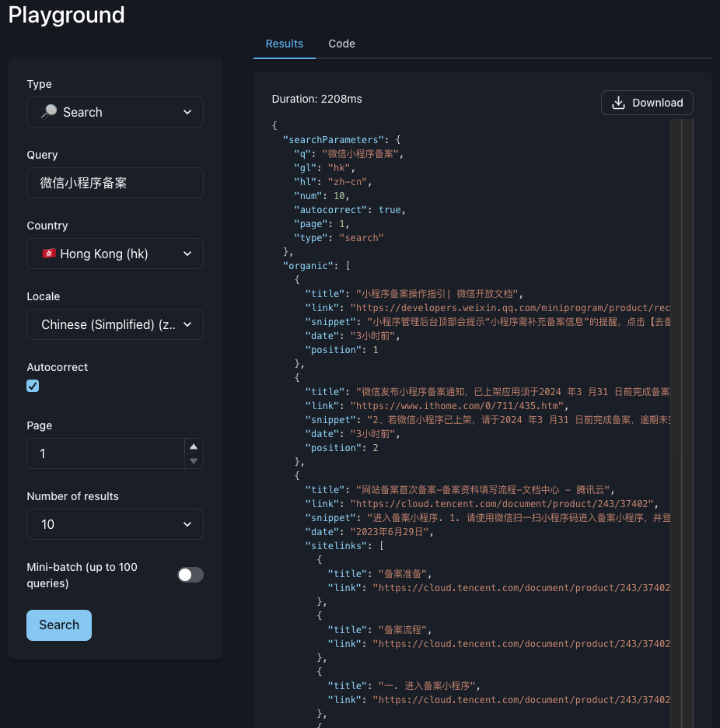Switch to the Code tab
720x728 pixels.
click(341, 44)
